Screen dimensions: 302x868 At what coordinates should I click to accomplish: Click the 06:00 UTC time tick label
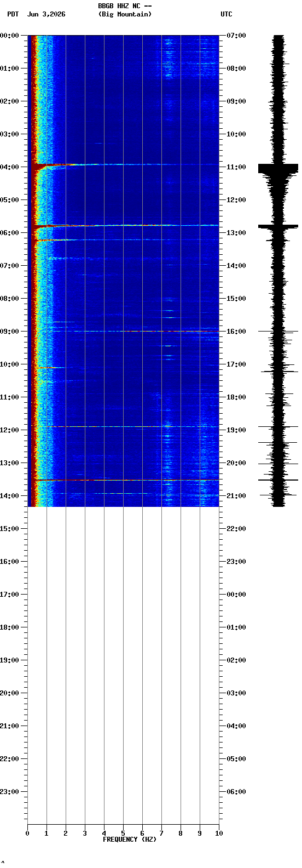(236, 792)
